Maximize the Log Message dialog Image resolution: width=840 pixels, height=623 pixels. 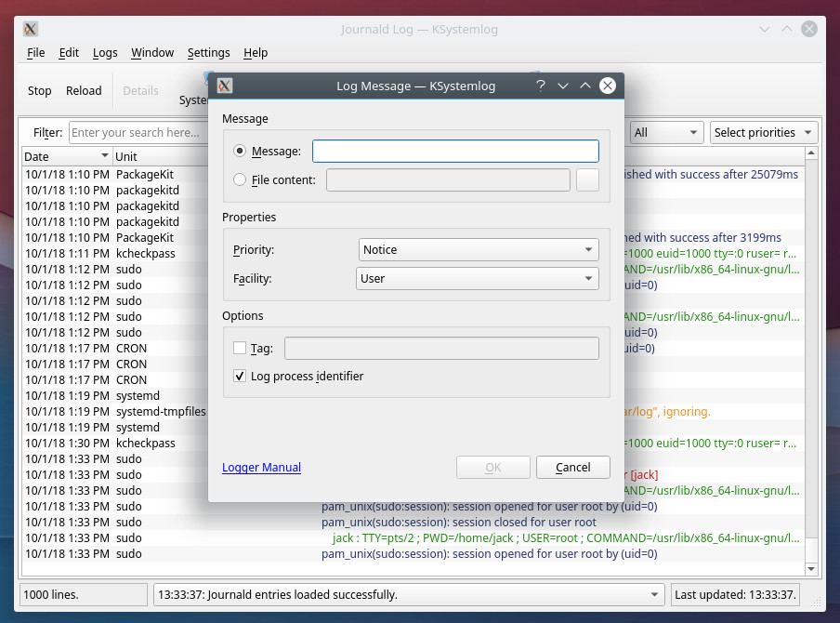(x=585, y=86)
